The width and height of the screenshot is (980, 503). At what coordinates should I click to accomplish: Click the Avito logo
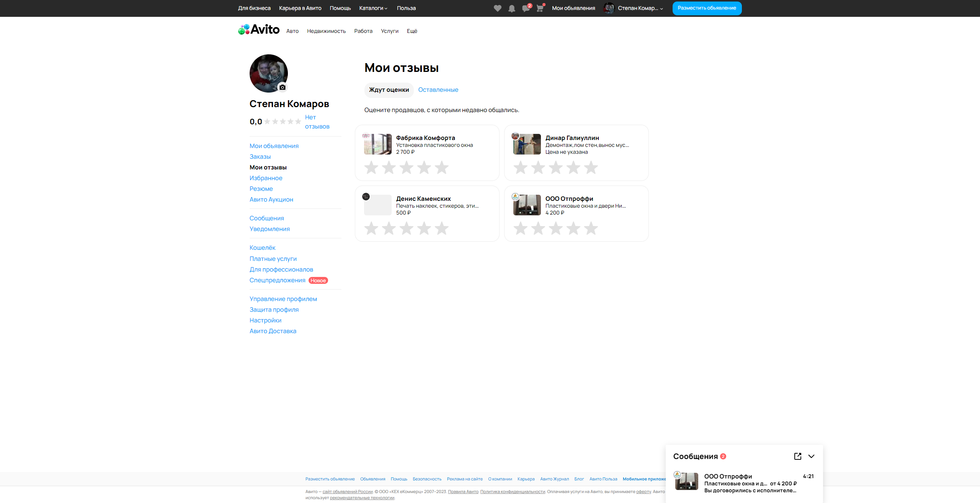coord(259,29)
